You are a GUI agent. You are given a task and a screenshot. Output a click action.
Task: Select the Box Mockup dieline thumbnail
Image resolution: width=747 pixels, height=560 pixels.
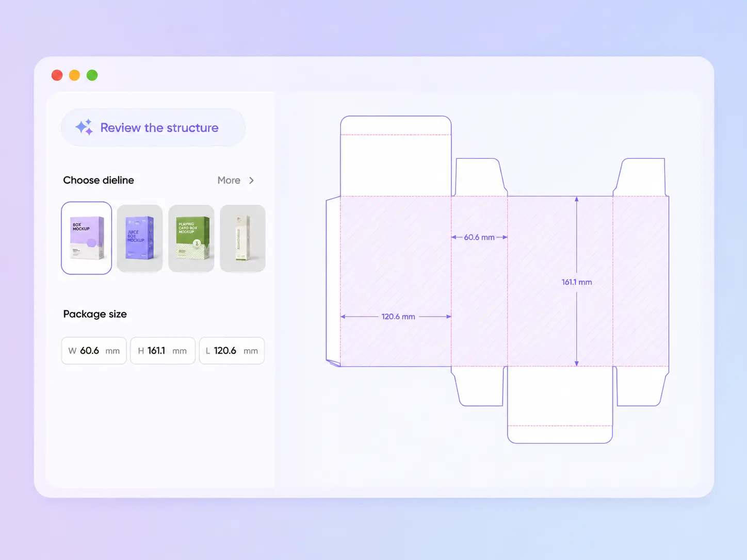point(87,238)
